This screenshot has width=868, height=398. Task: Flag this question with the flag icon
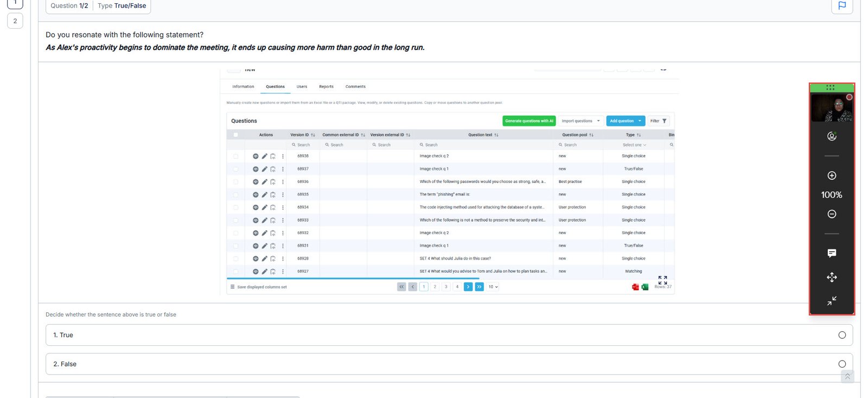pos(841,5)
